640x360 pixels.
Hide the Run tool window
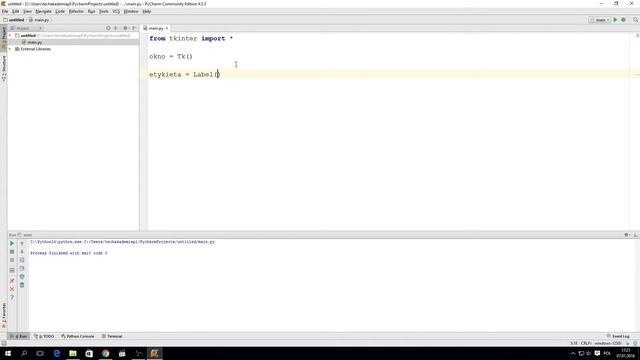coord(636,235)
